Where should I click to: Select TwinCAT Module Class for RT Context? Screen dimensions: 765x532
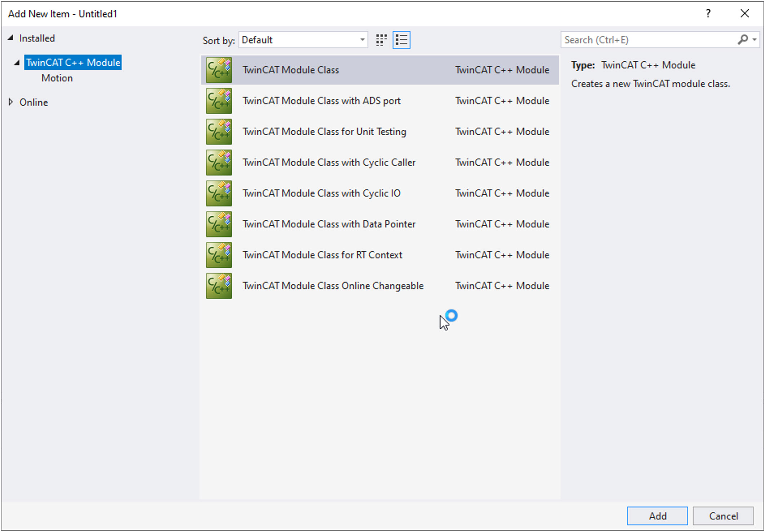[380, 255]
